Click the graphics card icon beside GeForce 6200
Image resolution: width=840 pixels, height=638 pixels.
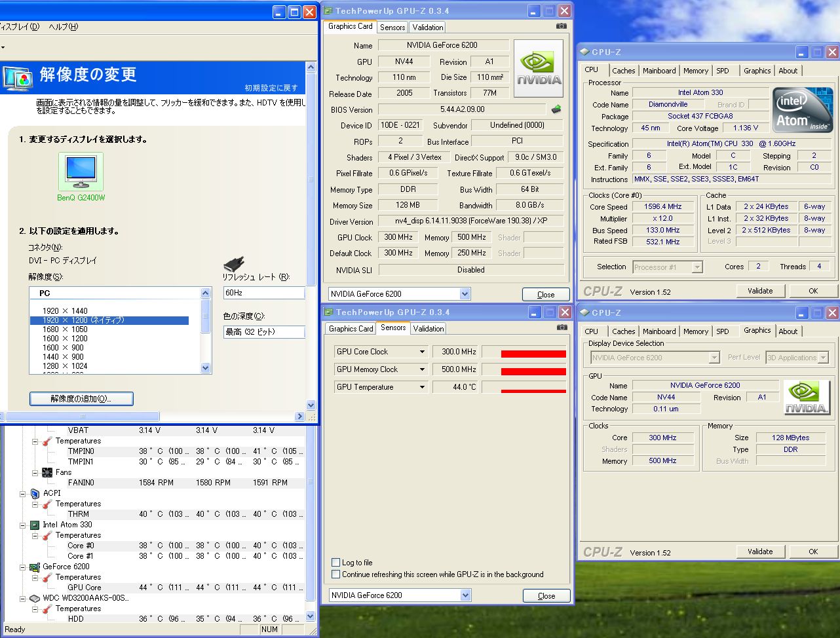(35, 567)
